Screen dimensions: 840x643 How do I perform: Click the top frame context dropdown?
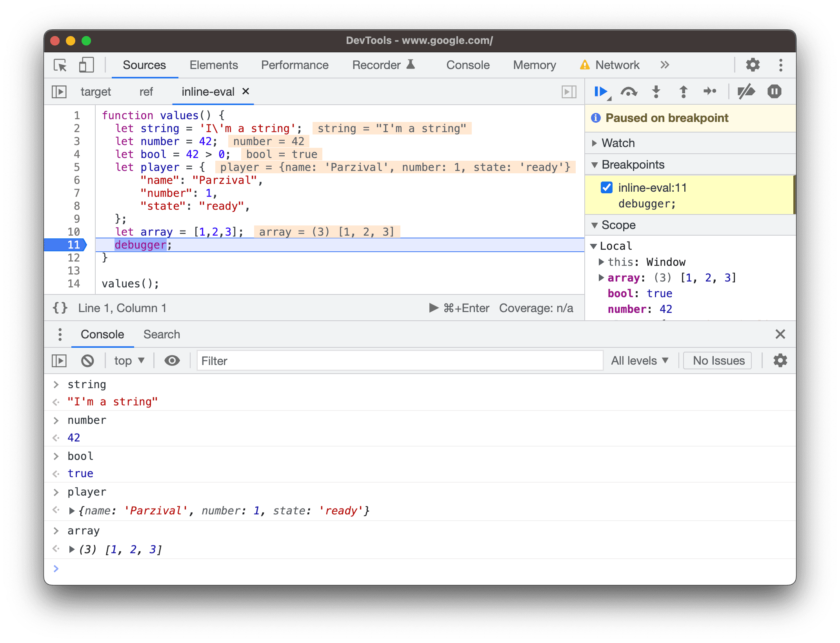pos(130,361)
